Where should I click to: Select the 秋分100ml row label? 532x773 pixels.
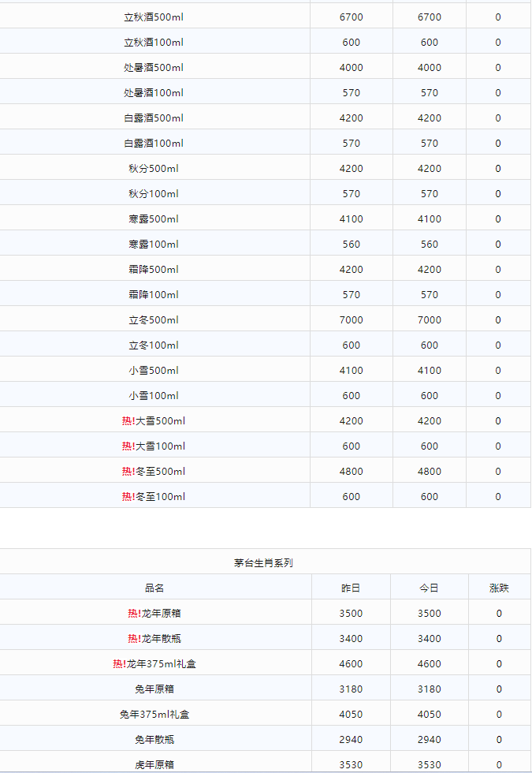(x=154, y=194)
